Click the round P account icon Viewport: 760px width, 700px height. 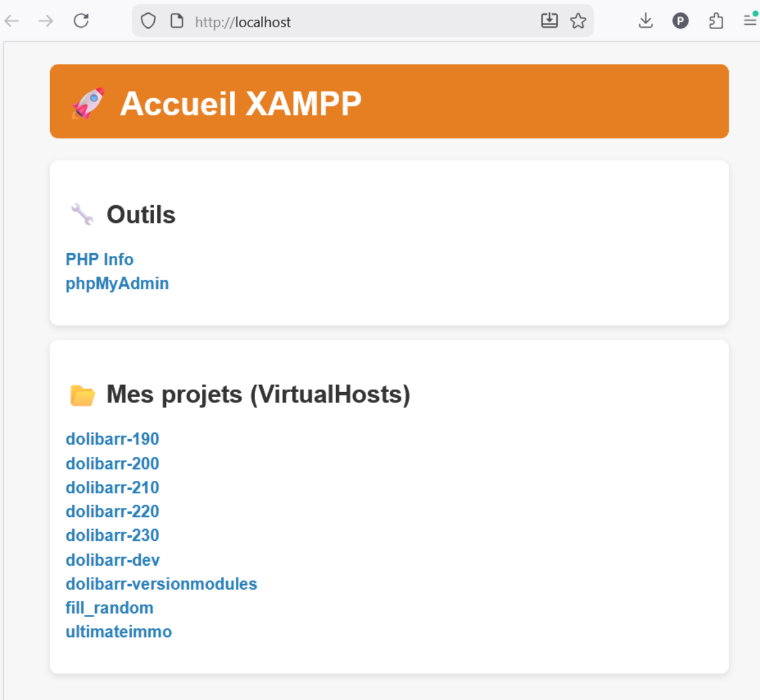[x=680, y=21]
